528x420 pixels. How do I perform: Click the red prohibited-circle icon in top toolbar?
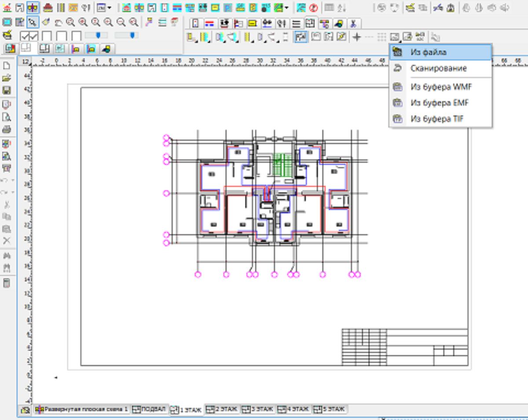(314, 8)
